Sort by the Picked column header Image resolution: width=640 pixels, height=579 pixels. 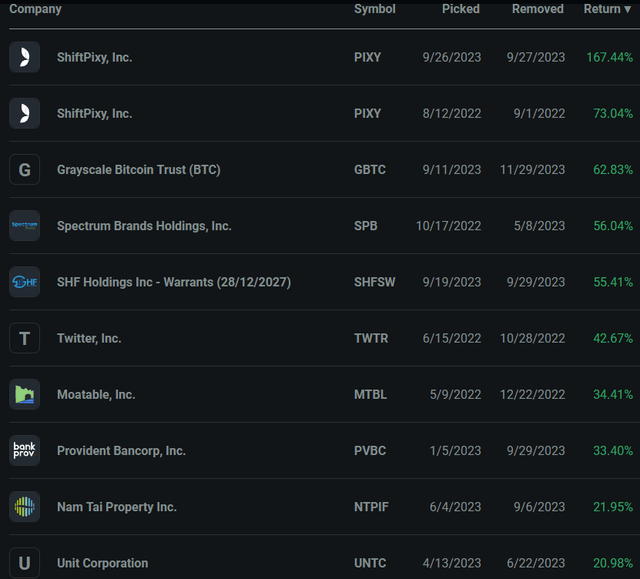tap(461, 9)
